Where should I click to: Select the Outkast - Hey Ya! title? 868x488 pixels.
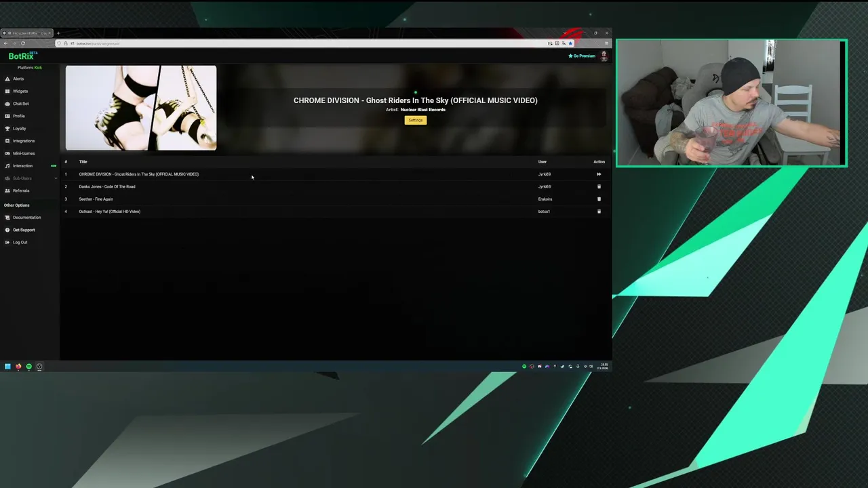coord(109,211)
